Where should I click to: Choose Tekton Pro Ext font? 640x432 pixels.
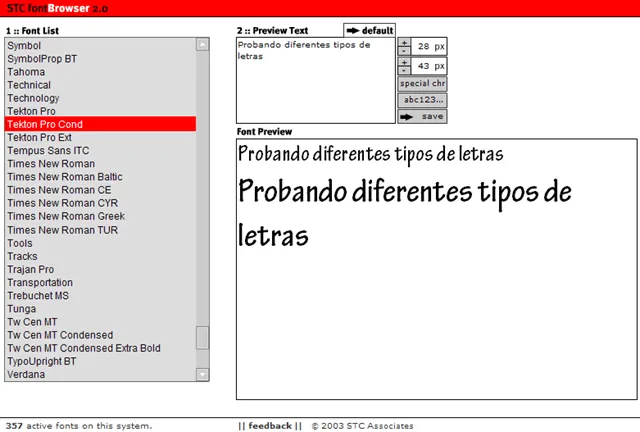(x=100, y=137)
